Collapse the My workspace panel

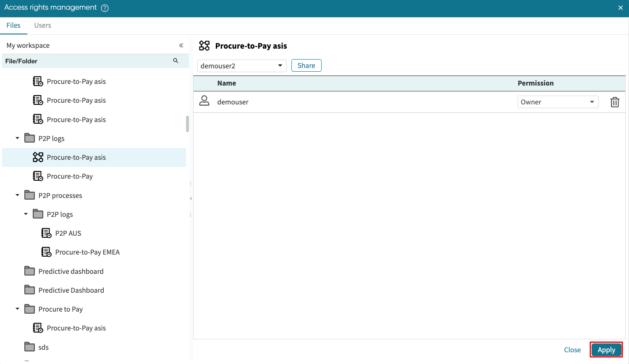pos(181,45)
